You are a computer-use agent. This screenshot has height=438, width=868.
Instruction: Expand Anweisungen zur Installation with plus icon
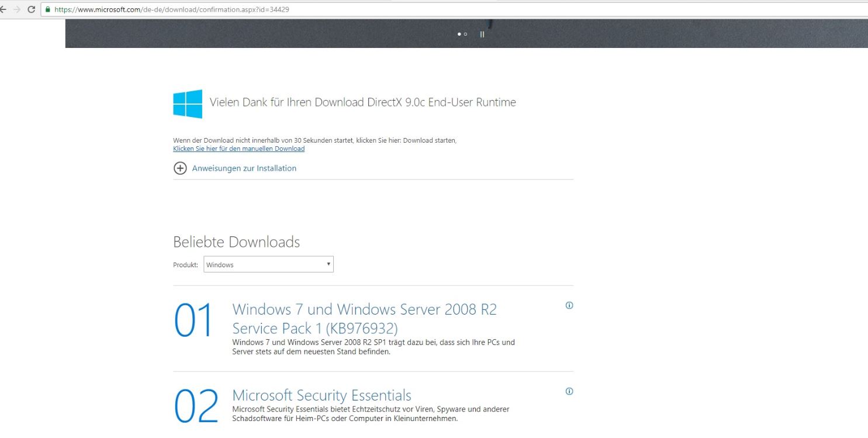(180, 168)
